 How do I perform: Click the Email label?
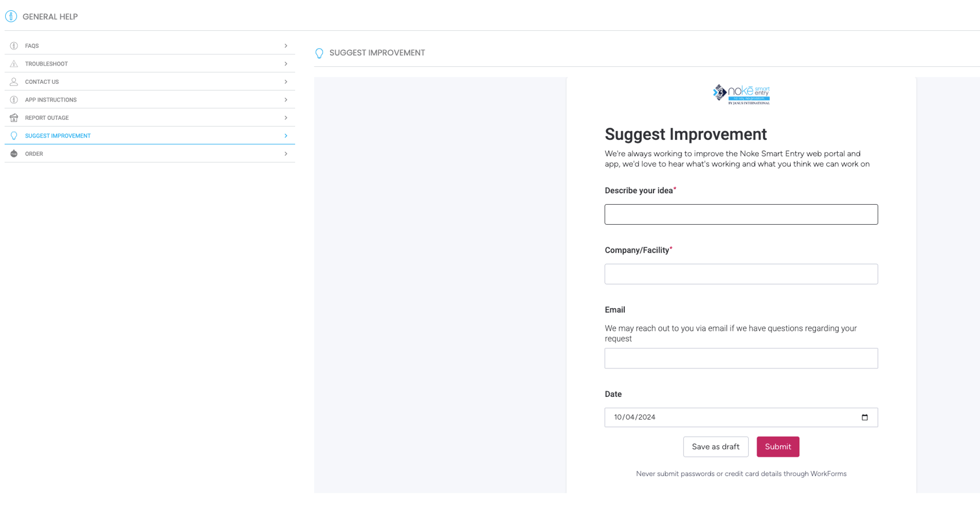pyautogui.click(x=615, y=310)
